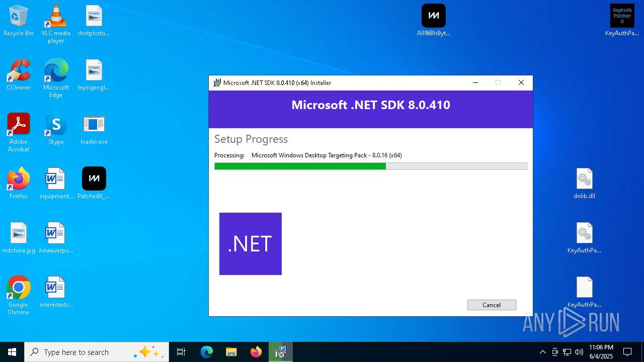Click the network icon in system tray
This screenshot has height=362, width=644.
tap(567, 352)
